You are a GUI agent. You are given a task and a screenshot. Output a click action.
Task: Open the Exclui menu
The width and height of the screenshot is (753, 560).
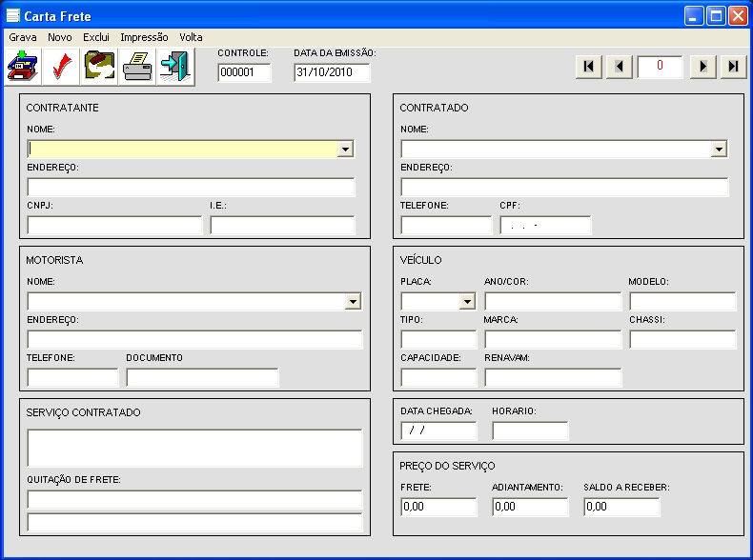96,37
